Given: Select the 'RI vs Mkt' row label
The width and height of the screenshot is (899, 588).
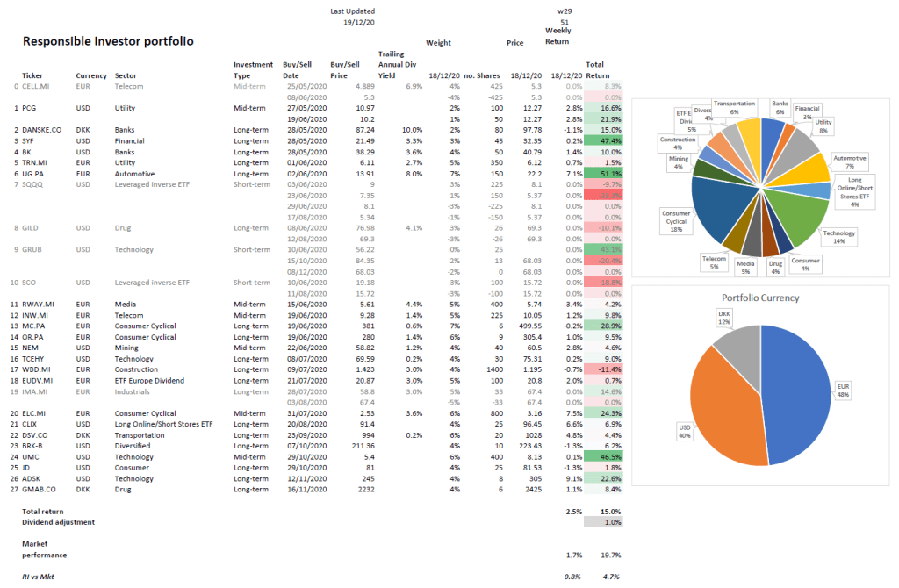Looking at the screenshot, I should 40,577.
